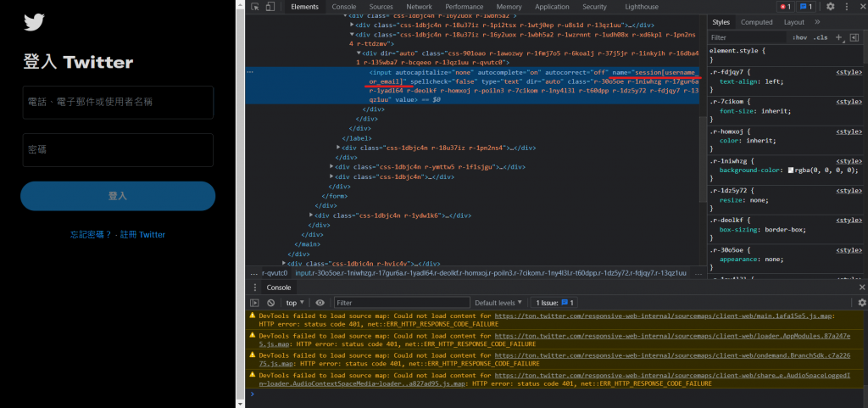The height and width of the screenshot is (408, 868).
Task: Show the console sidebar icon
Action: point(254,303)
